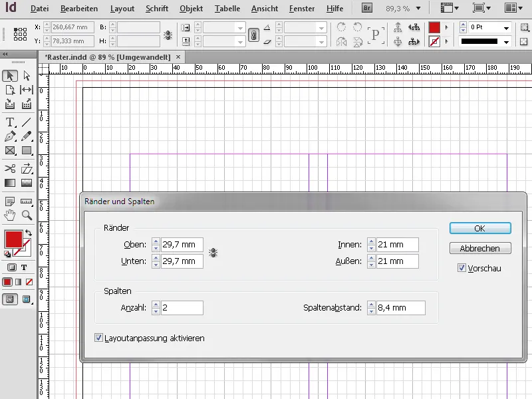Viewport: 532px width, 399px height.
Task: Click rotate 90° clockwise icon
Action: tap(341, 27)
